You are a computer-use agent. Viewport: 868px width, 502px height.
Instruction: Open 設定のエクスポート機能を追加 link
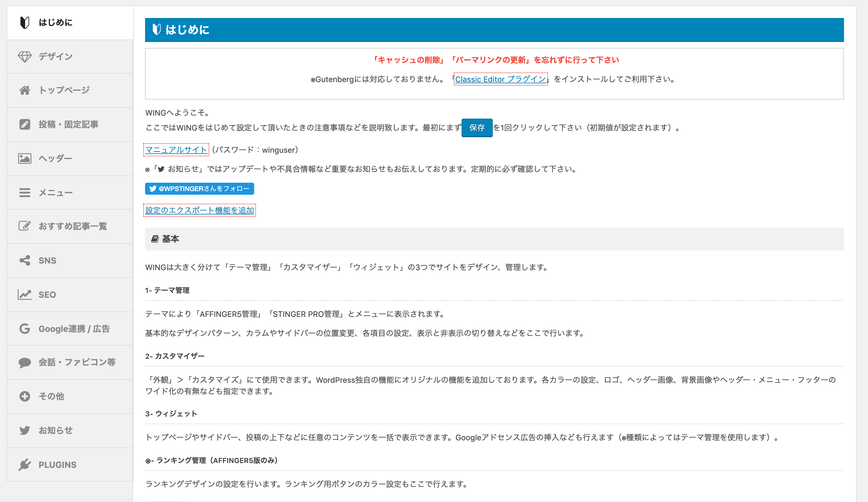(x=200, y=210)
